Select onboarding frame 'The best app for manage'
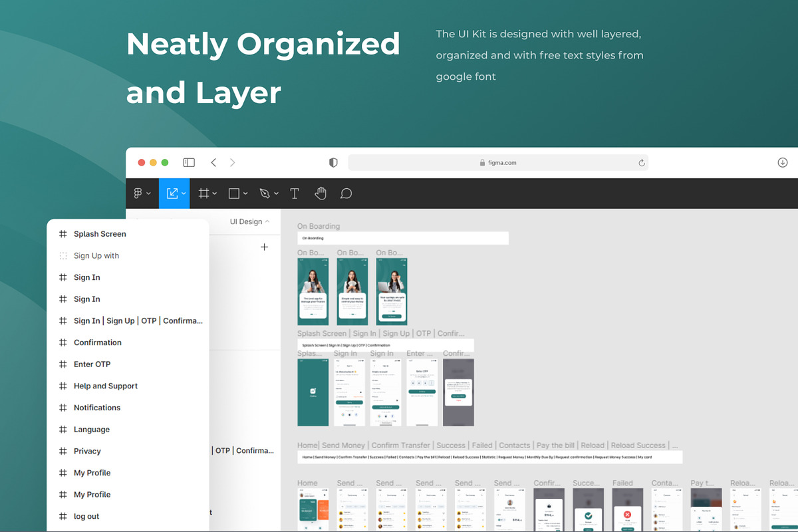Viewport: 798px width, 532px height. (313, 291)
